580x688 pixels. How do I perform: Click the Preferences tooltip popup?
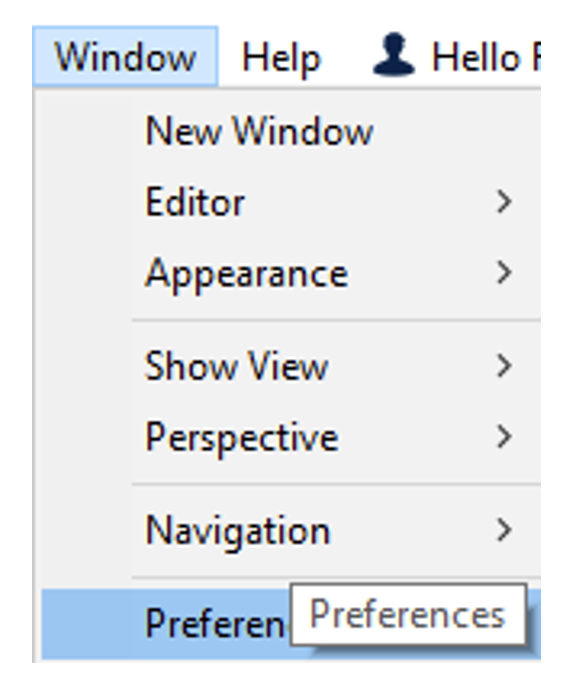[408, 615]
